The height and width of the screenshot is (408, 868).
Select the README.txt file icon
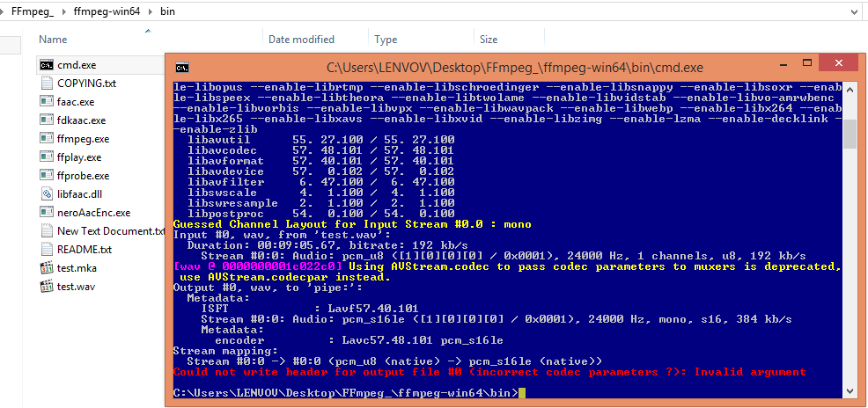coord(47,250)
